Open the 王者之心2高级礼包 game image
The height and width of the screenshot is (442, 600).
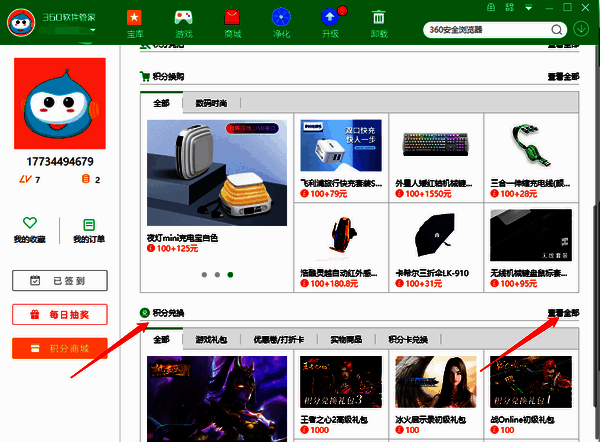click(x=341, y=382)
